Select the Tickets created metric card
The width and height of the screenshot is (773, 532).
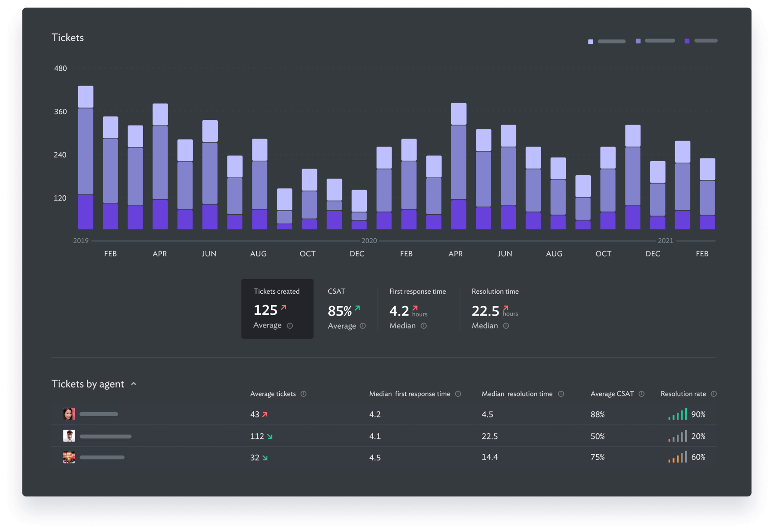pos(277,309)
